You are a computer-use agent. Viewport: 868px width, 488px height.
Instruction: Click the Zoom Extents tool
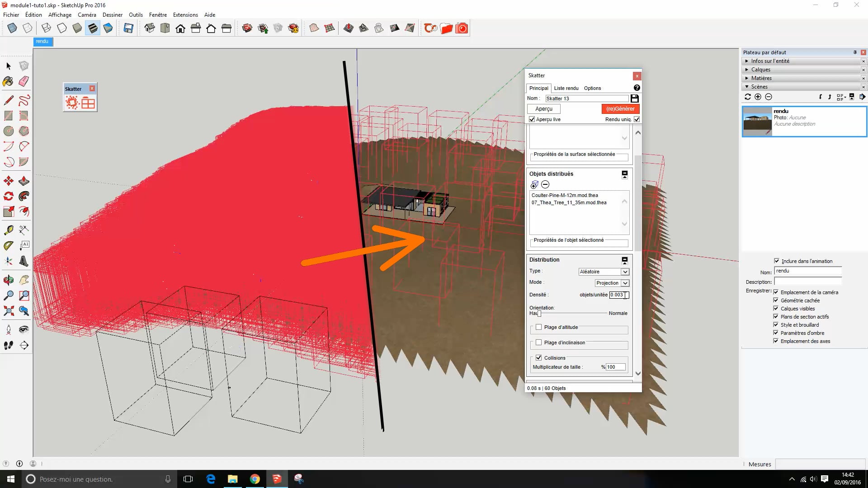pyautogui.click(x=9, y=311)
